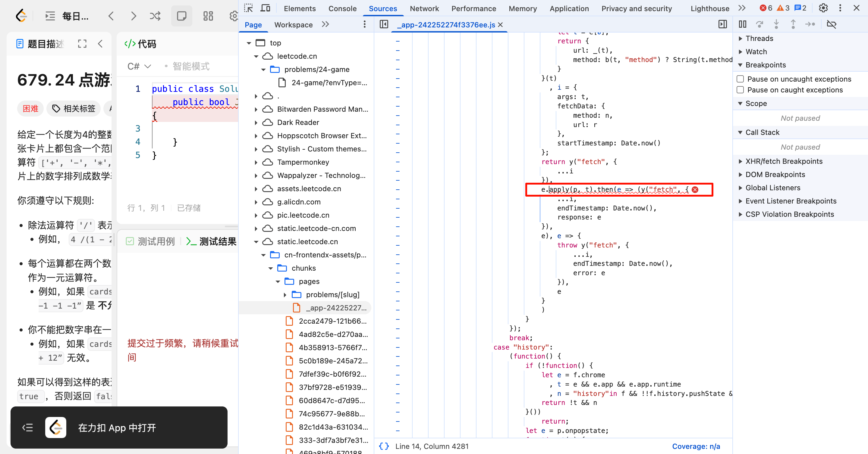
Task: Click the step out debugger icon
Action: [793, 24]
